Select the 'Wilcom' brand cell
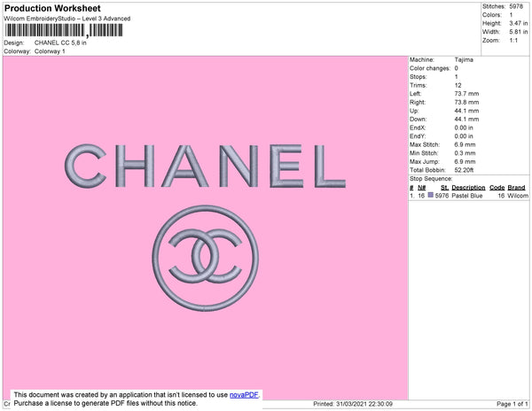 [518, 196]
